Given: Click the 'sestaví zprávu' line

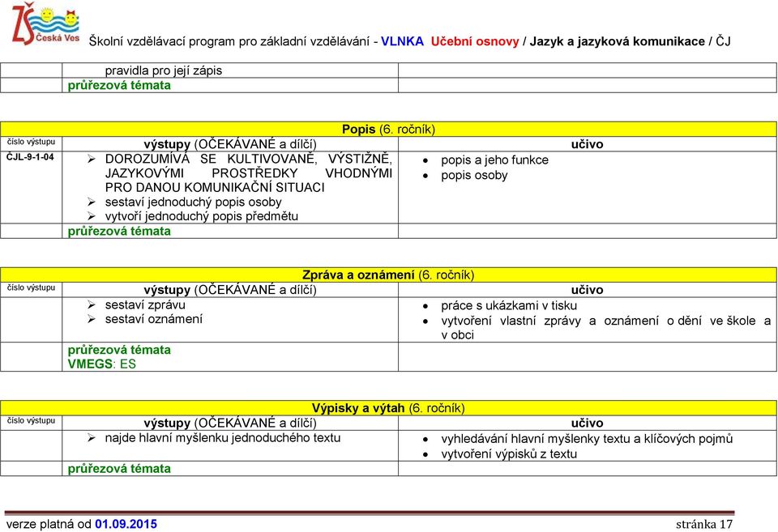Looking at the screenshot, I should [145, 305].
